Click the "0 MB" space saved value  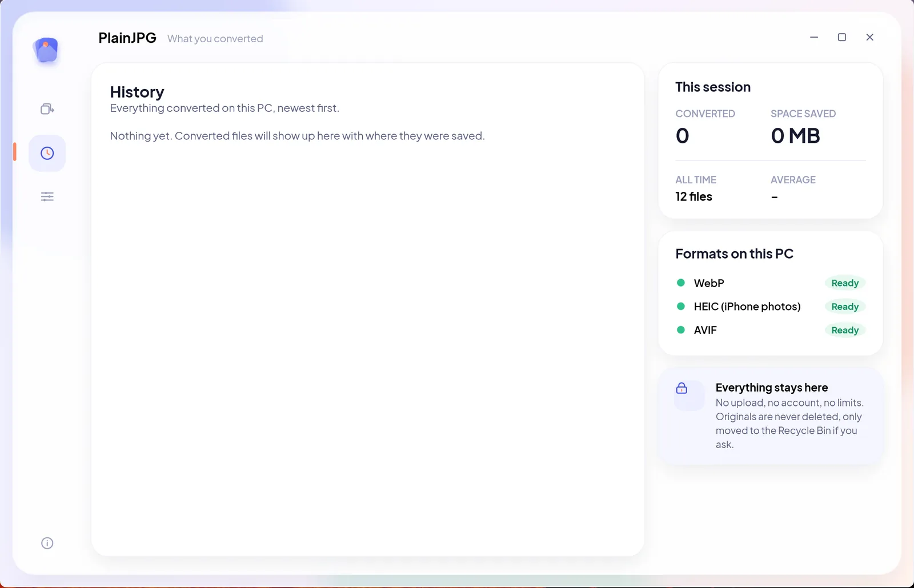click(x=795, y=136)
